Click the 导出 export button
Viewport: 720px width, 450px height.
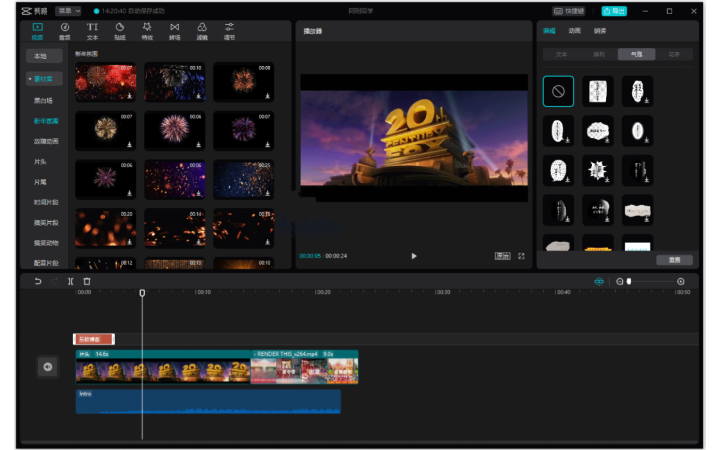click(x=614, y=10)
